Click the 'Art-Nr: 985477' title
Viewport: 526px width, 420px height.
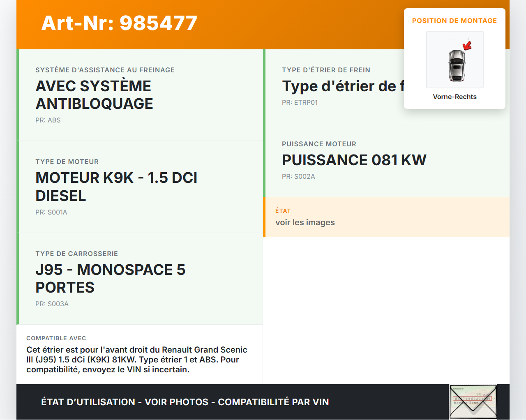119,23
